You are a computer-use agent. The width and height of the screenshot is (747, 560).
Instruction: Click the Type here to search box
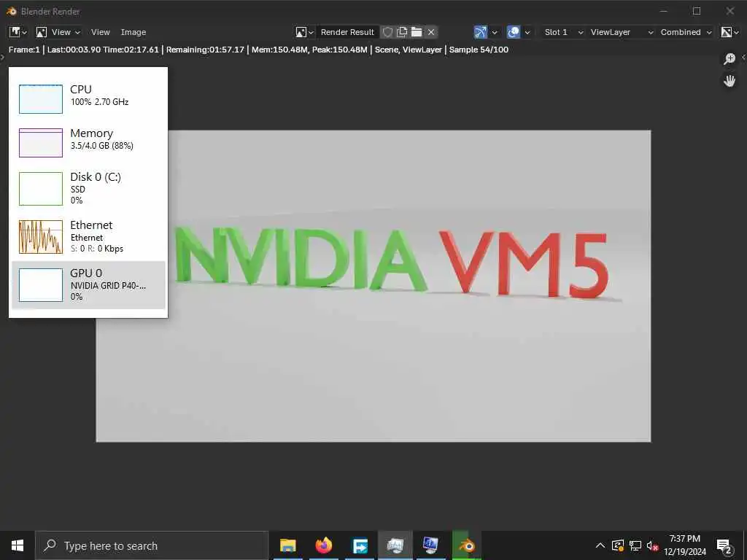[x=152, y=545]
